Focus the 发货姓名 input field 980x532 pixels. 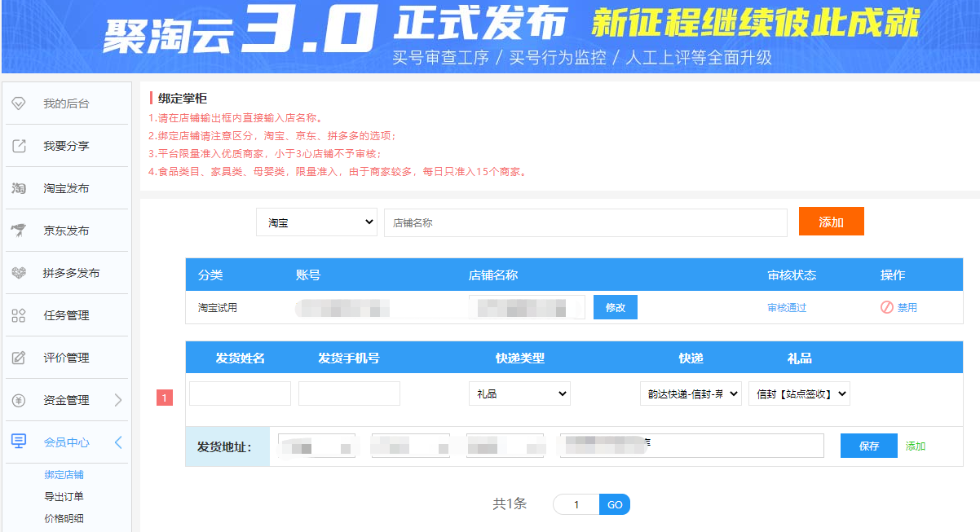tap(240, 394)
